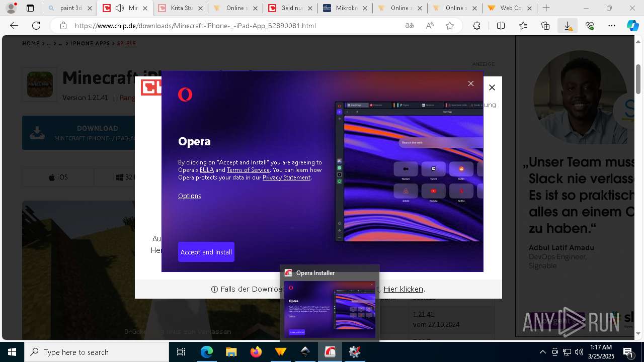644x362 pixels.
Task: Open the favorites list icon
Action: tap(523, 26)
